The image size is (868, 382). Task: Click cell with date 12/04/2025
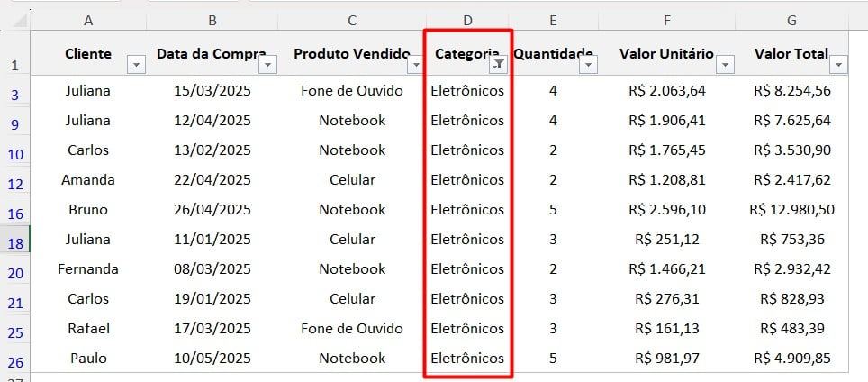(212, 121)
